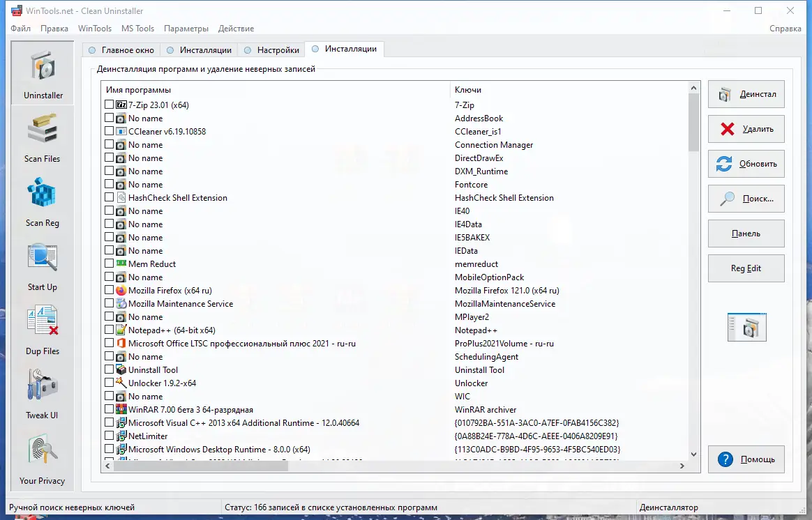Tick the HashCheck Shell Extension checkbox

tap(110, 197)
